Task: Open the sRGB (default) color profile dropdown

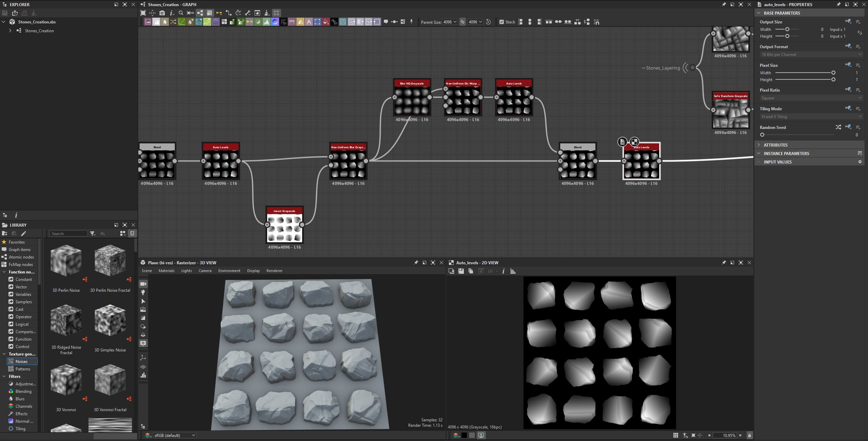Action: pyautogui.click(x=174, y=435)
